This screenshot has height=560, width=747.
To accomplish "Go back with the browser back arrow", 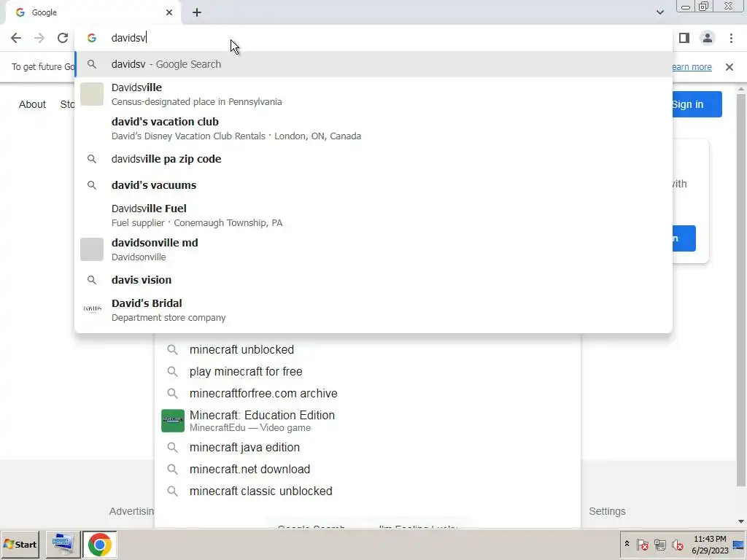I will point(16,38).
